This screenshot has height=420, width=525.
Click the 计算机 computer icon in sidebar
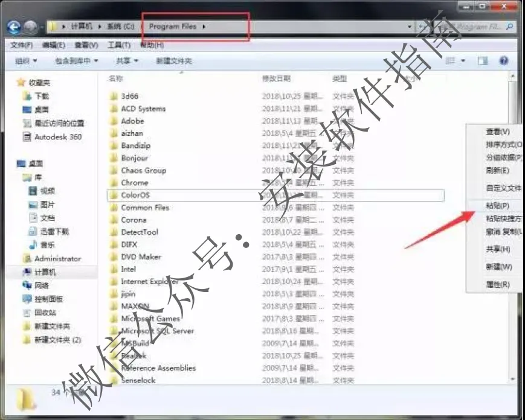27,272
